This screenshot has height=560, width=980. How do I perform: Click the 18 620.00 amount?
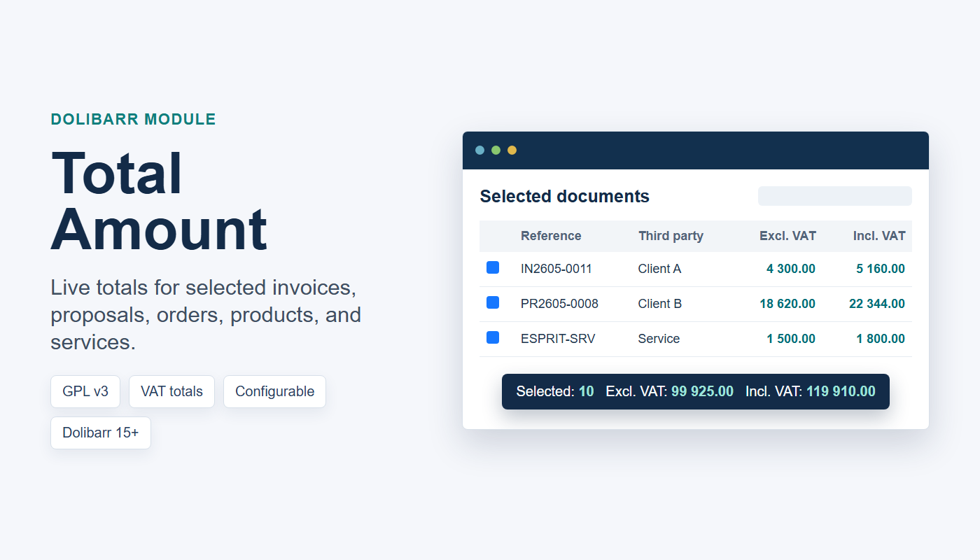[x=787, y=304]
